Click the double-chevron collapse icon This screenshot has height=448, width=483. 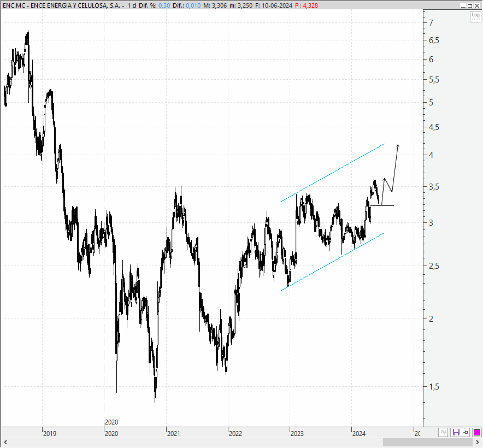pyautogui.click(x=443, y=433)
